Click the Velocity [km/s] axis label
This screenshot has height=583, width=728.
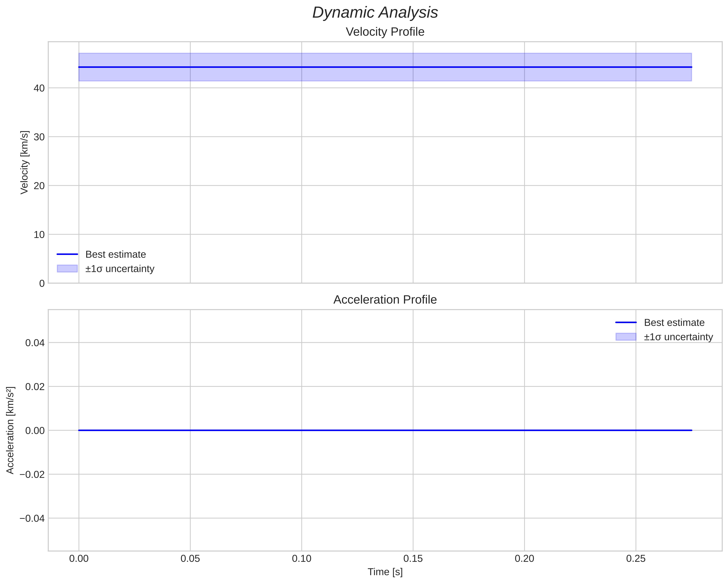point(24,162)
